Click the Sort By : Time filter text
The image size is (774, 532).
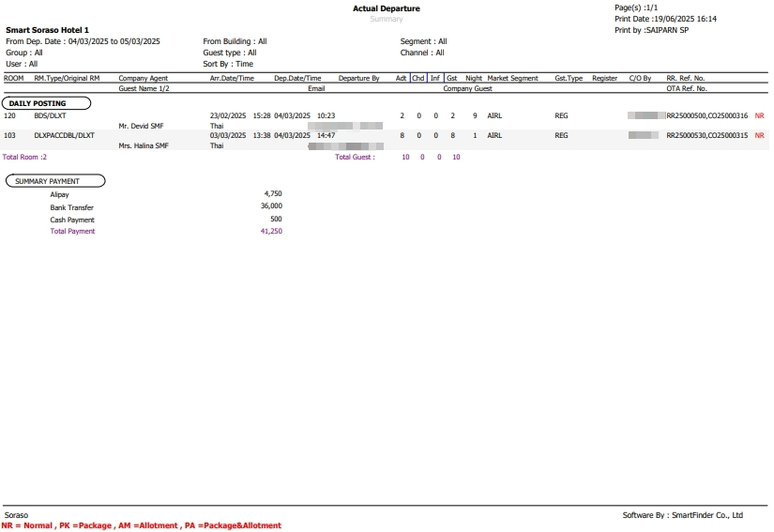point(228,64)
